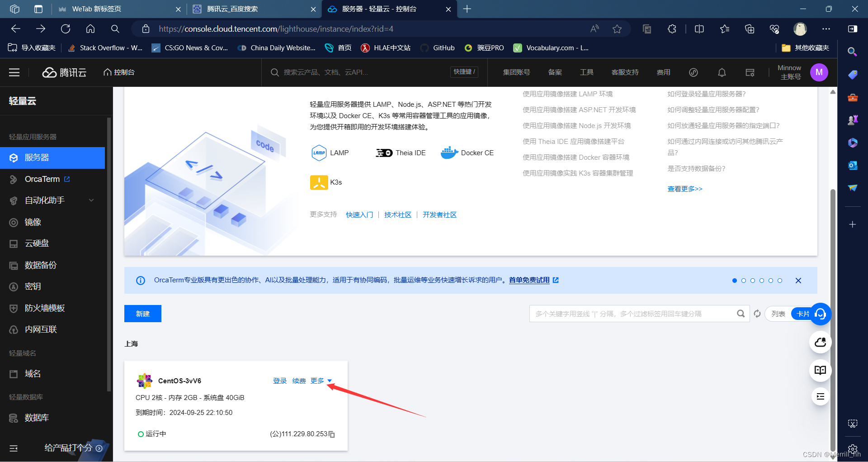Open the 费用 menu
Screen dimensions: 868x462
(x=663, y=72)
